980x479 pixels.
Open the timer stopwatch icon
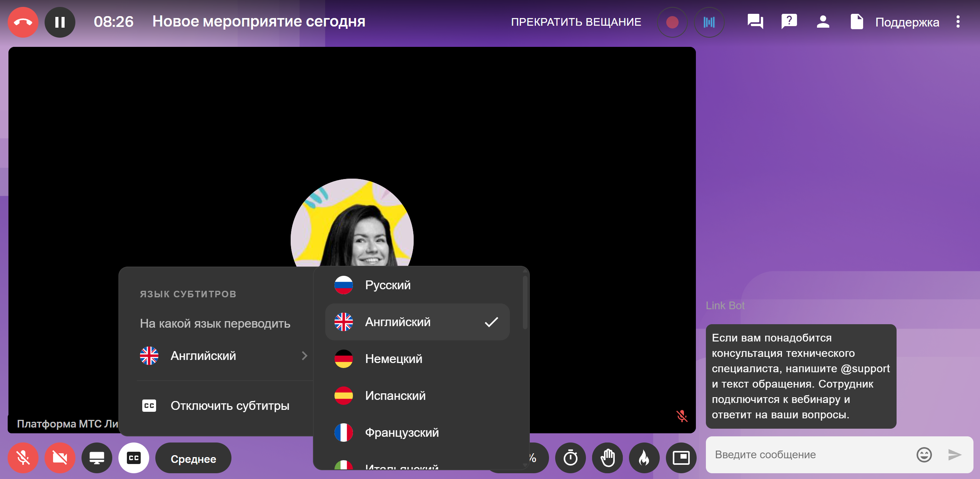[x=571, y=458]
